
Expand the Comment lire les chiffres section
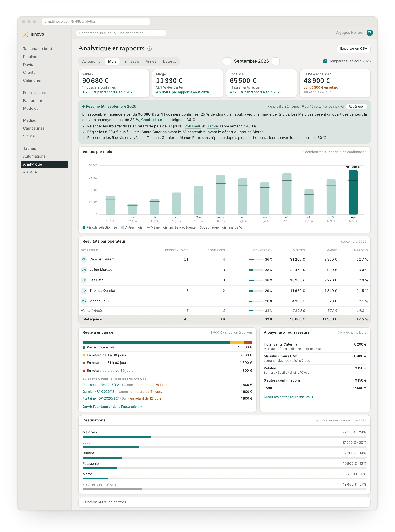[224, 502]
